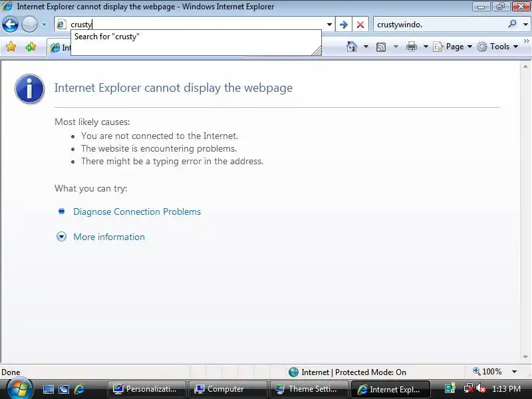Click Switch between windows quick launch icon
This screenshot has height=399, width=532.
click(x=64, y=389)
